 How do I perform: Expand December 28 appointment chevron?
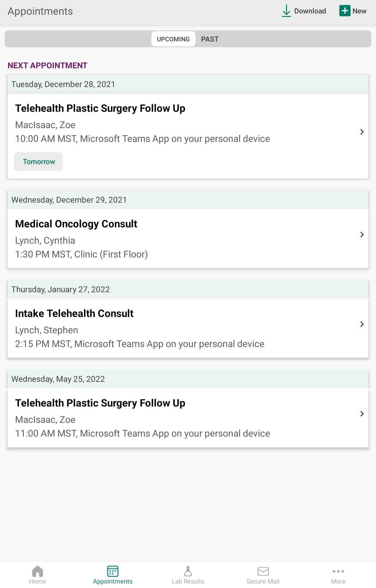coord(362,132)
